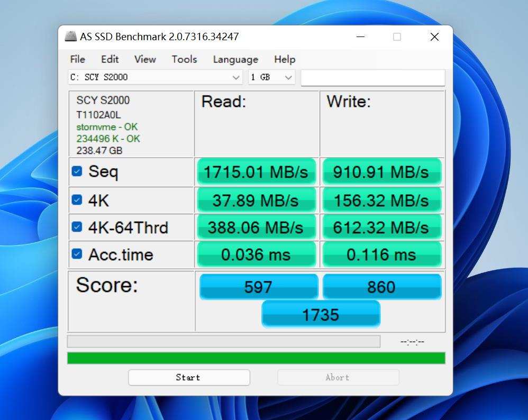
Task: Click the empty text field beside size dropdown
Action: [372, 77]
